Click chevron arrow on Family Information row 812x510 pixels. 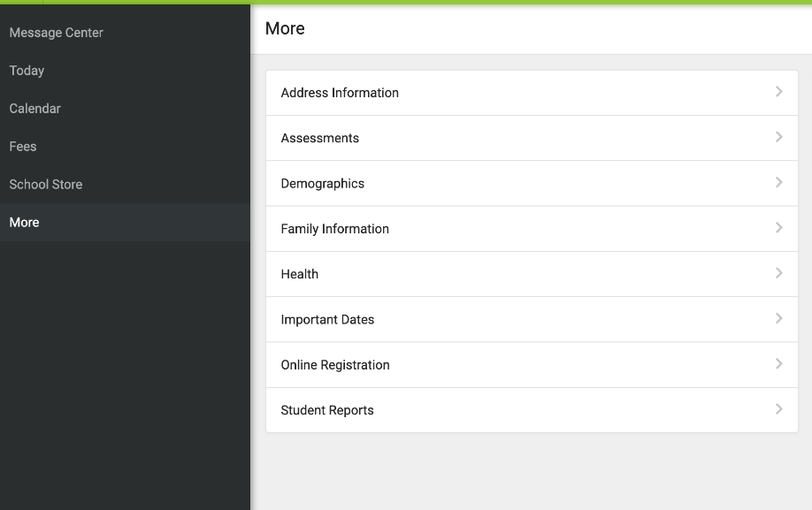779,227
